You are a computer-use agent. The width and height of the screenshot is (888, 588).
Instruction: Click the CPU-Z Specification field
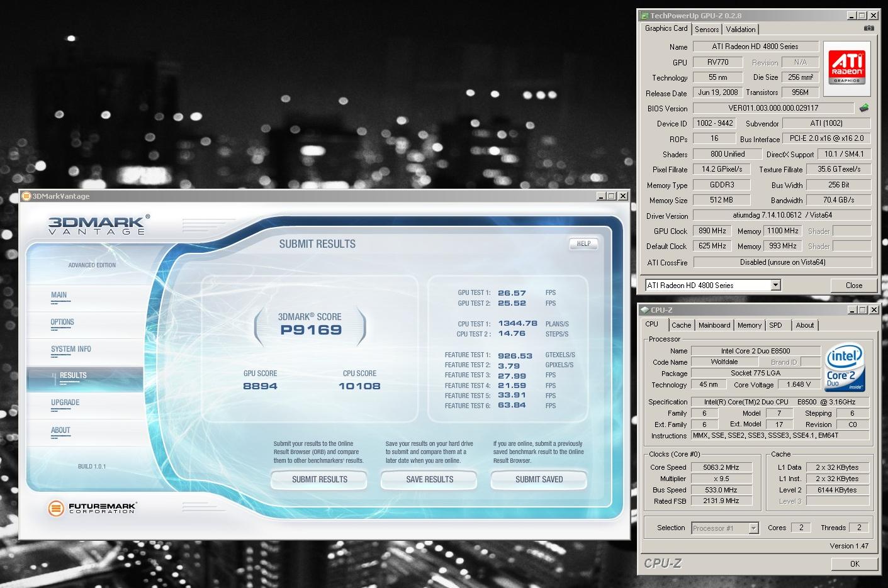click(x=779, y=402)
